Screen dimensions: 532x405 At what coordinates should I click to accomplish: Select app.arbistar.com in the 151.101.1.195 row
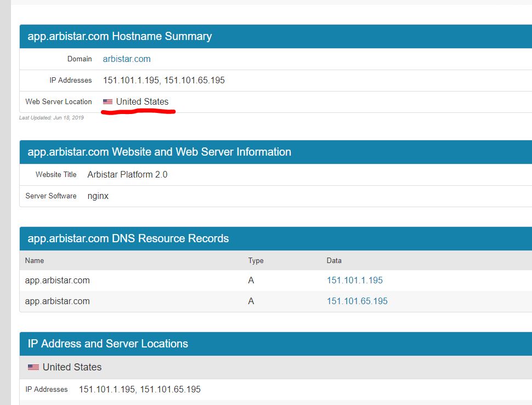click(x=58, y=280)
